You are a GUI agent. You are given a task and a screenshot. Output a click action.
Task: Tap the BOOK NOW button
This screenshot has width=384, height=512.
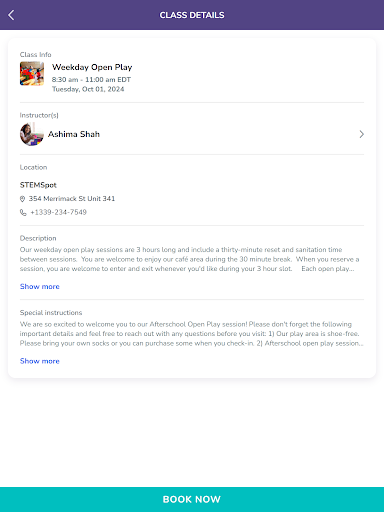tap(192, 499)
